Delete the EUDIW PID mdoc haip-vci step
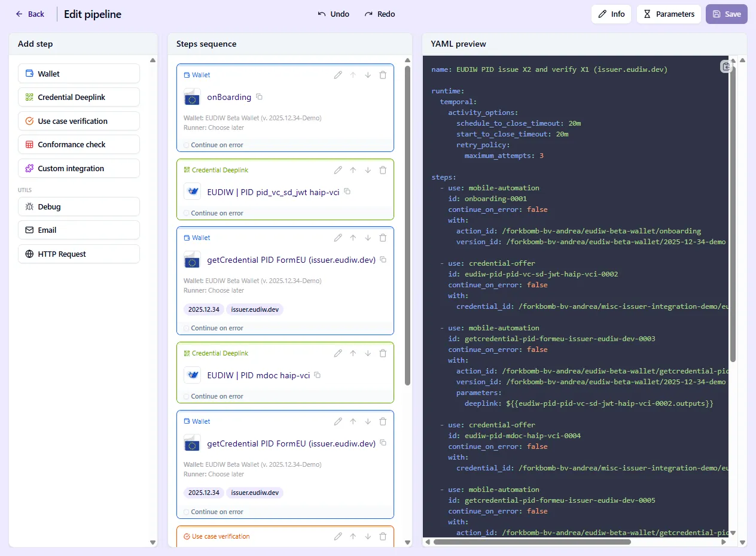Screen dimensions: 756x556 point(383,353)
